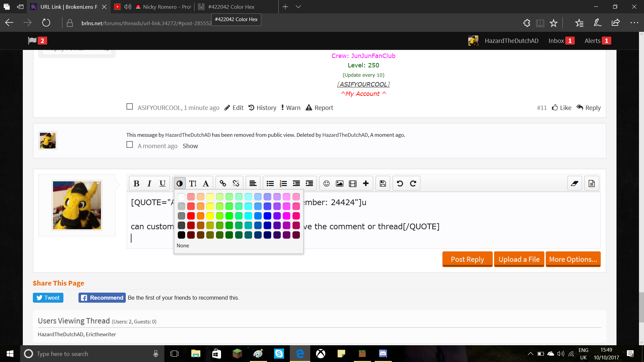Insert an unordered bullet list
Screen dimensions: 644x362
tap(270, 183)
